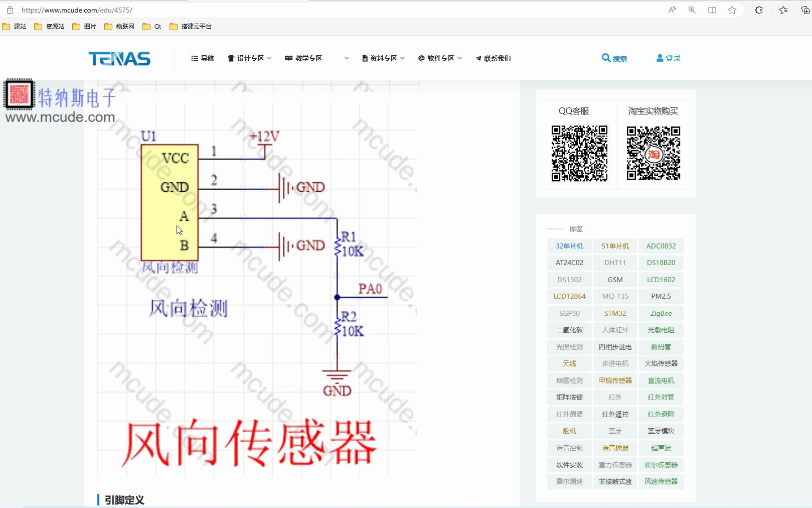Open the Qt bookmark folder
Viewport: 812px width, 508px height.
(152, 27)
